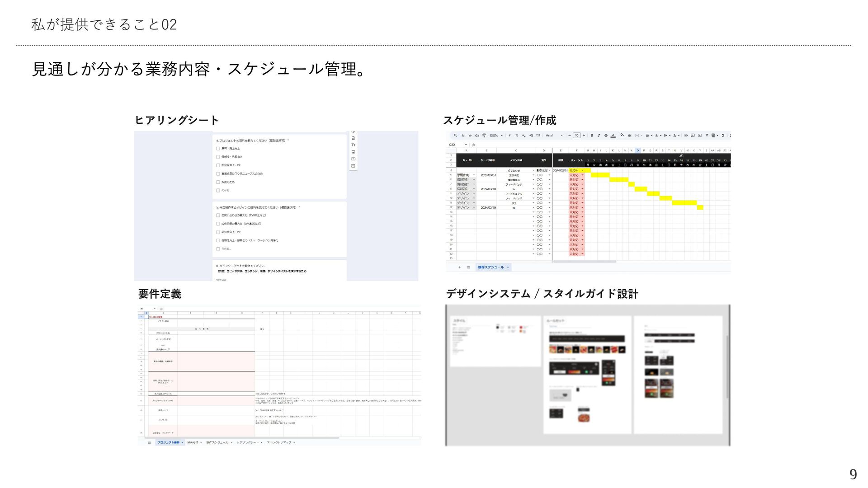The height and width of the screenshot is (488, 868).
Task: Click the text color underlined A swatch
Action: click(613, 136)
